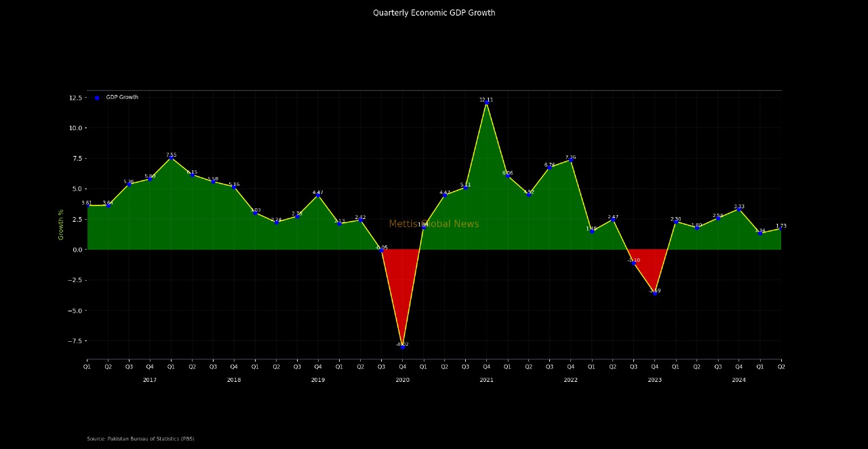Select the final 1.73 data point
The height and width of the screenshot is (449, 868).
click(x=781, y=229)
